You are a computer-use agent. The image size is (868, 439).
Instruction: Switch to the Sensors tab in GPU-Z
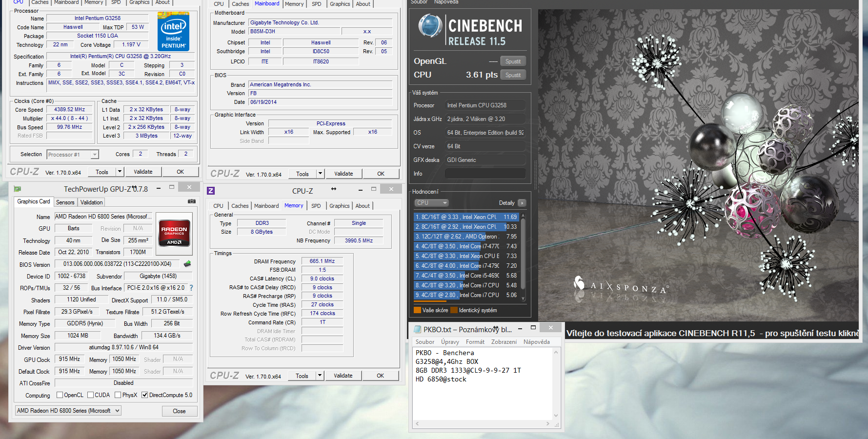tap(65, 202)
